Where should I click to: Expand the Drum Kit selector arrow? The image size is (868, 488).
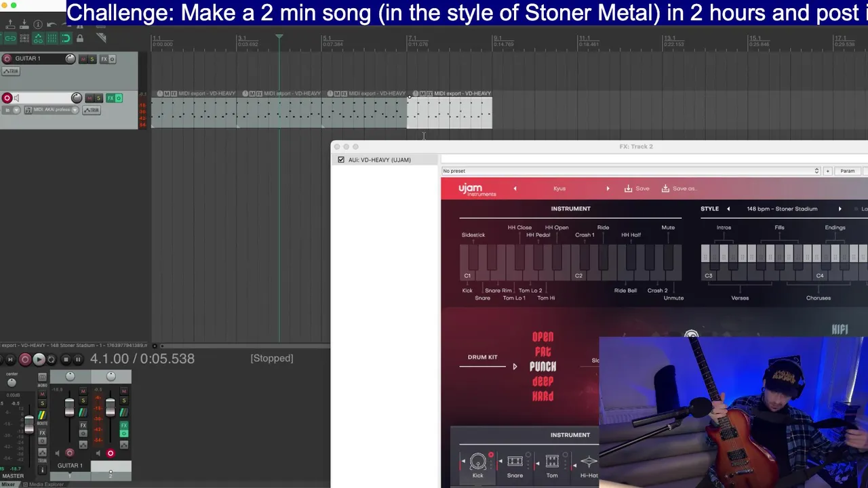point(515,367)
